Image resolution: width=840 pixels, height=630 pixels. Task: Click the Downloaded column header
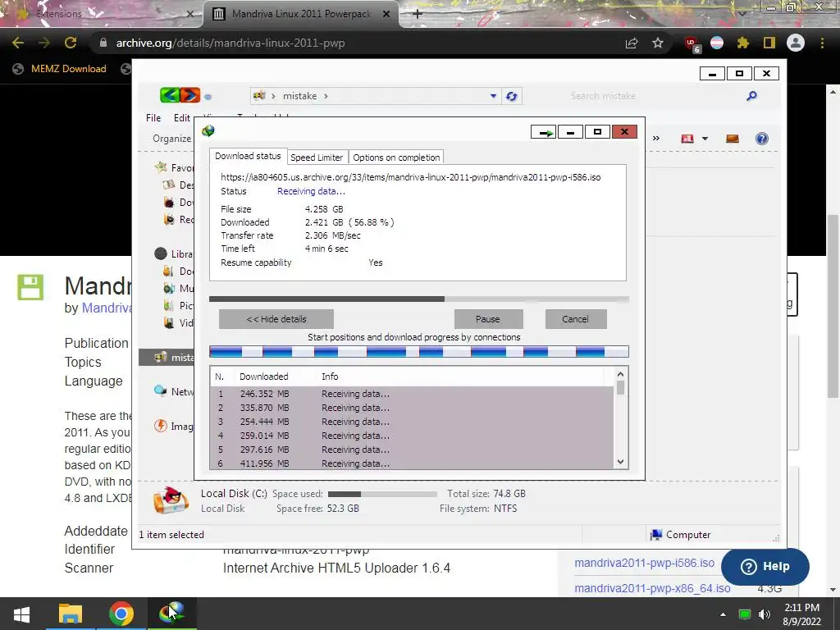click(x=263, y=377)
